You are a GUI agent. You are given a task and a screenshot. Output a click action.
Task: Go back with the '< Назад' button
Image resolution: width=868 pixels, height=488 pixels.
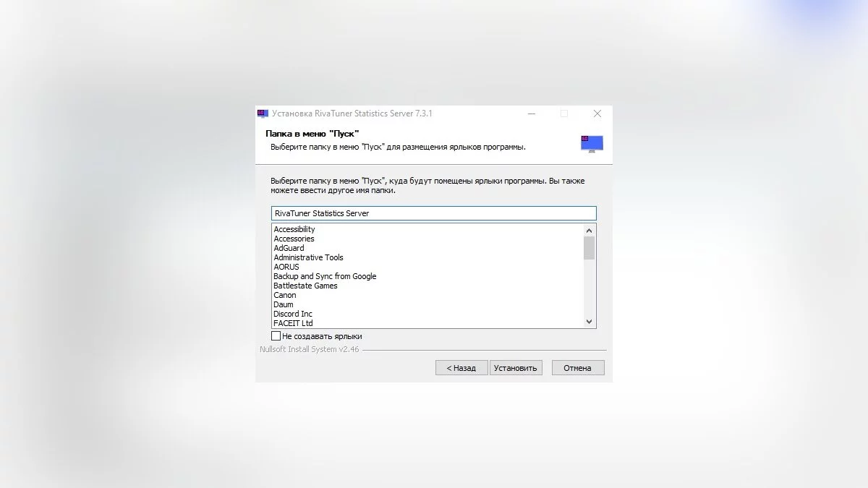click(461, 368)
